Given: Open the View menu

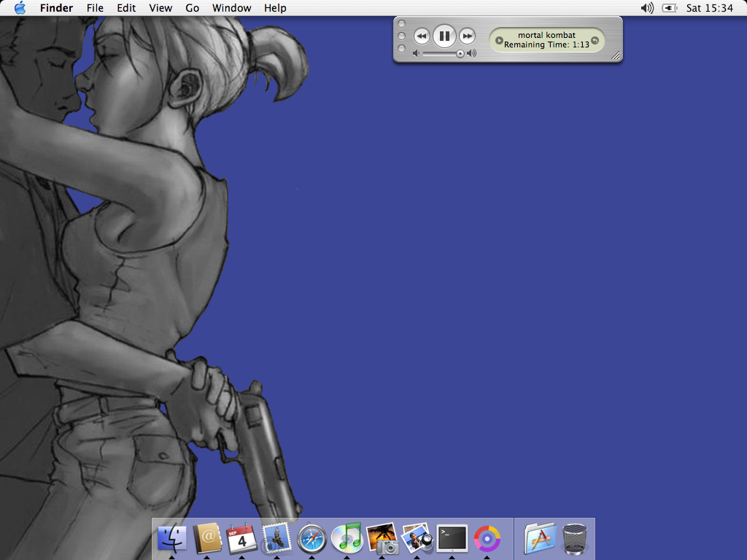Looking at the screenshot, I should [160, 8].
